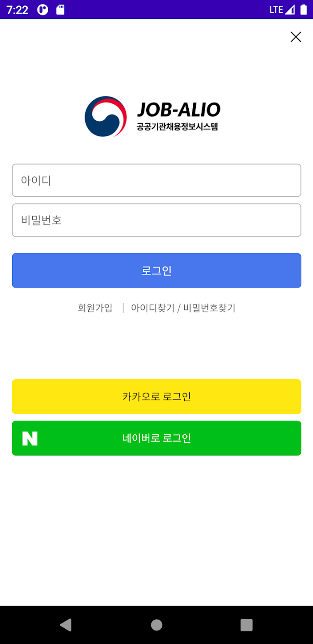Click the Naver N icon on green button

(29, 438)
